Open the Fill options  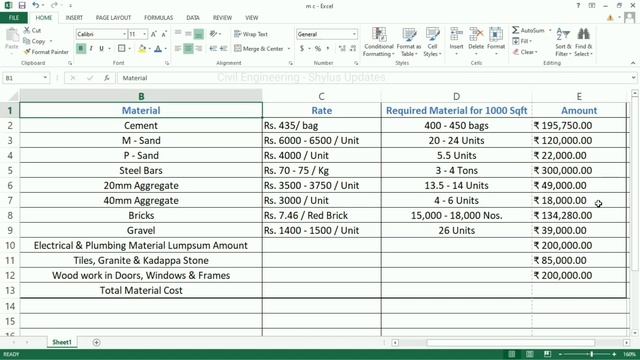pyautogui.click(x=522, y=41)
